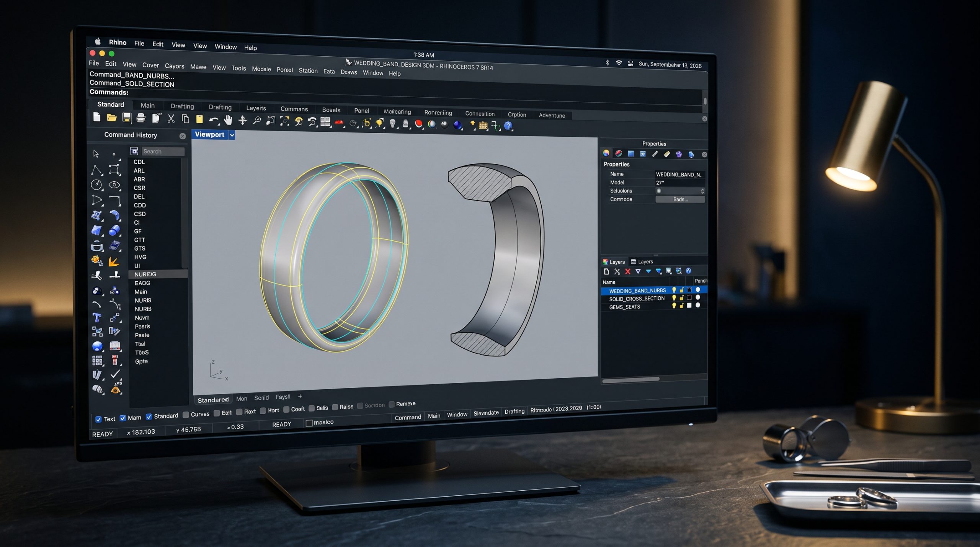
Task: Enable the Raiss checkbox
Action: point(335,407)
